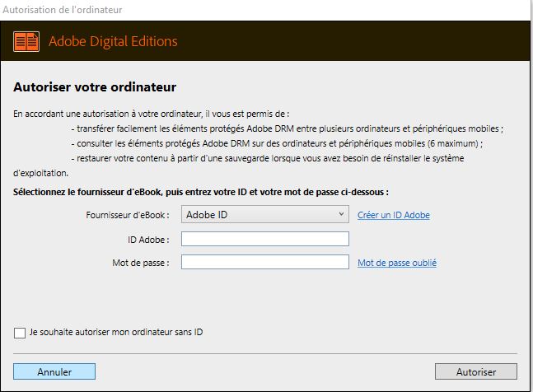This screenshot has width=533, height=392.
Task: Click the bold Sélectionnez le fournisseur instruction text
Action: 200,192
